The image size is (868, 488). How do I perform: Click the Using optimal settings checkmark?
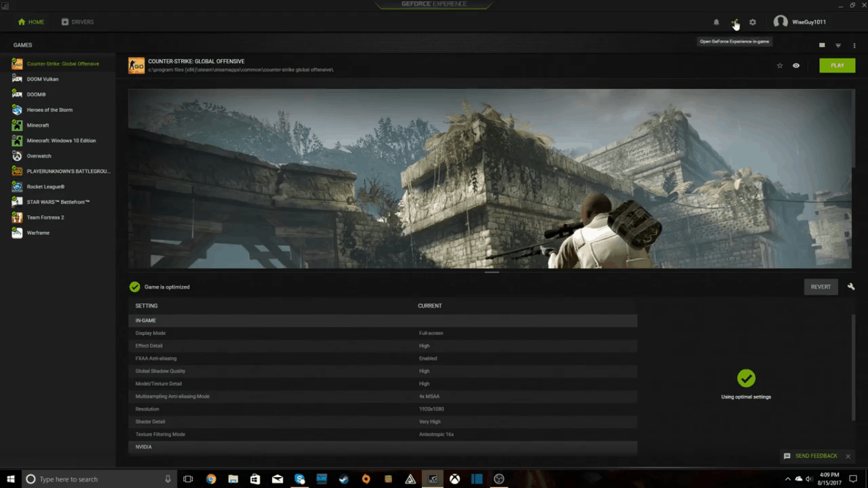click(746, 378)
